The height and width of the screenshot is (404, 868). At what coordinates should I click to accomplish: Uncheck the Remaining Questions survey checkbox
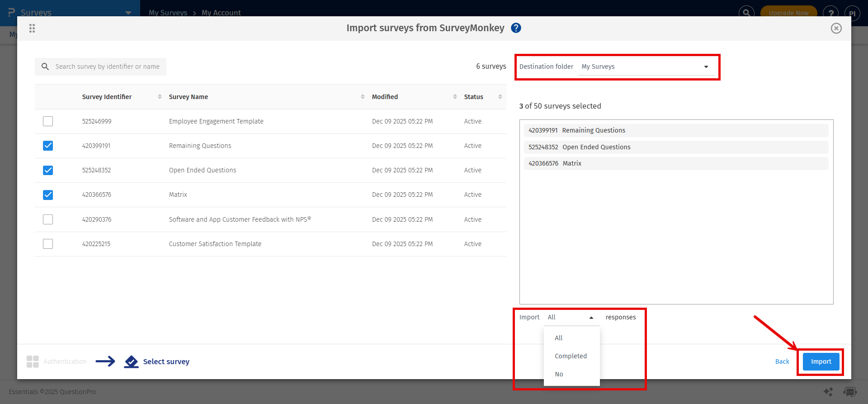click(48, 146)
